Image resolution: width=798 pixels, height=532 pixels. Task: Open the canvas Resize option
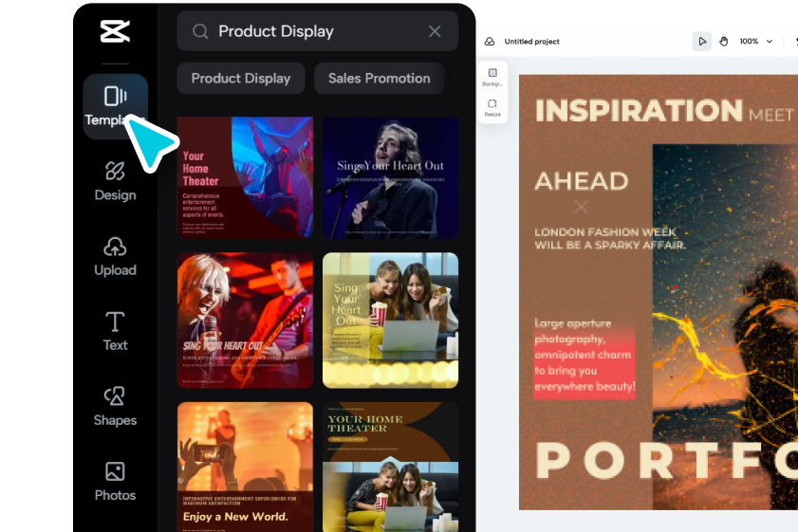tap(492, 107)
